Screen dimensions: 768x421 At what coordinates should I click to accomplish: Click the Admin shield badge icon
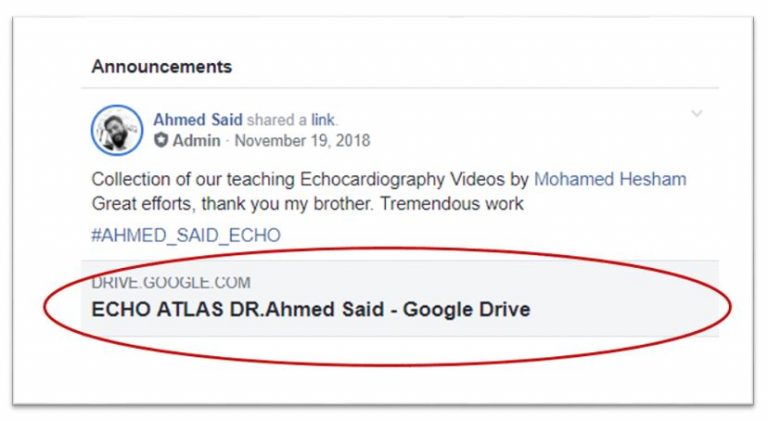(161, 140)
